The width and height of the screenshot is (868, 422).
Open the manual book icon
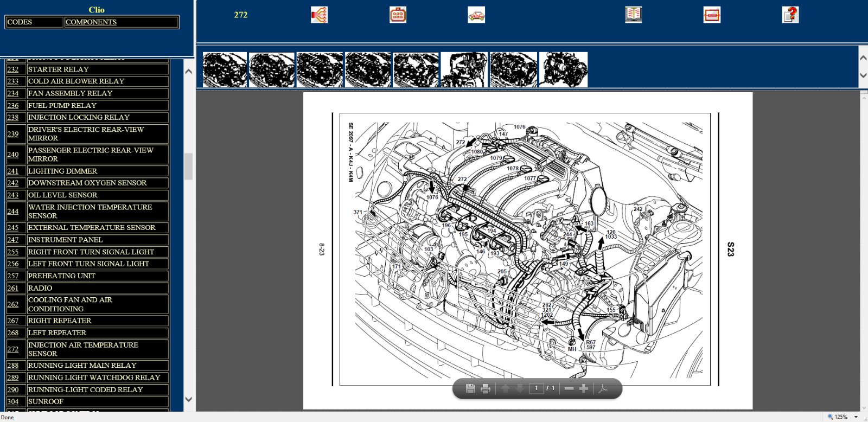pos(633,15)
